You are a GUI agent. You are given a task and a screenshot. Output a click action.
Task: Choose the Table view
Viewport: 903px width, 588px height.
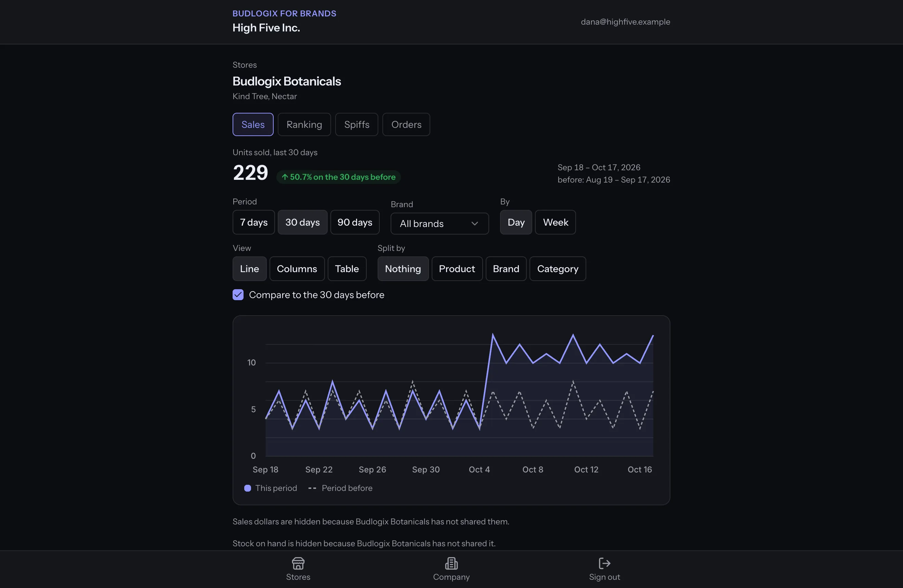(347, 269)
